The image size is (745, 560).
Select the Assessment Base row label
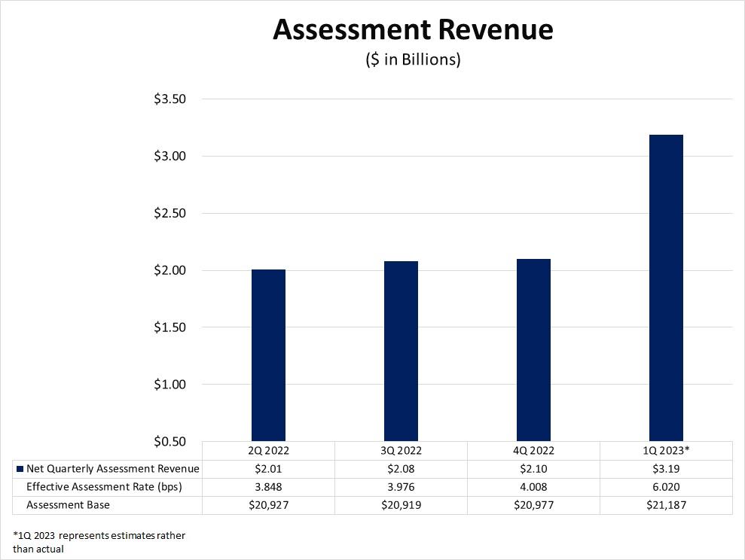(68, 505)
